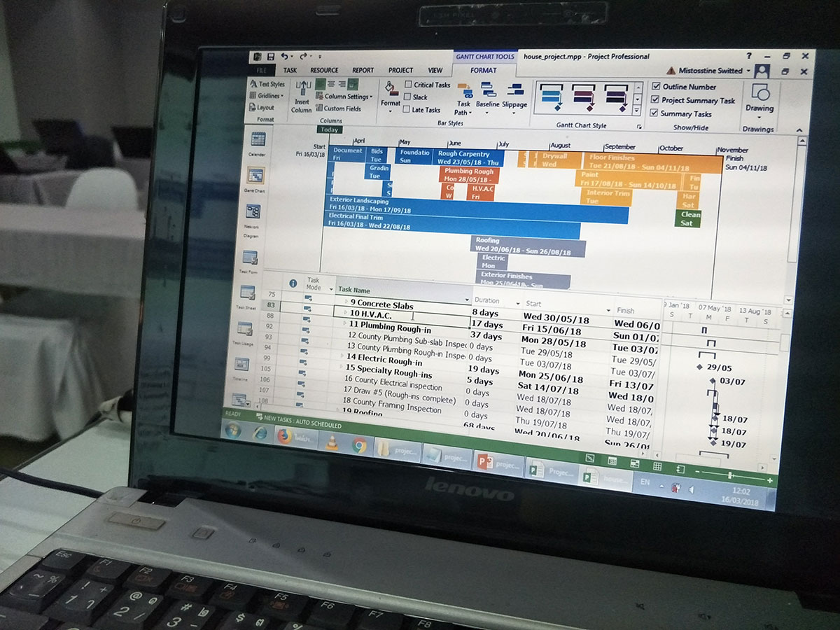Viewport: 840px width, 630px height.
Task: Enable the Slack checkbox
Action: (408, 97)
